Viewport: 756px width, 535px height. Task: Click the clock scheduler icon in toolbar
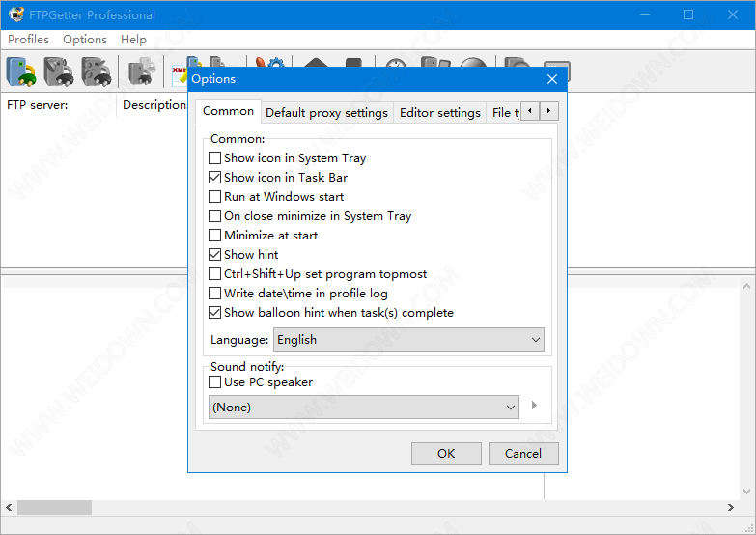(396, 68)
